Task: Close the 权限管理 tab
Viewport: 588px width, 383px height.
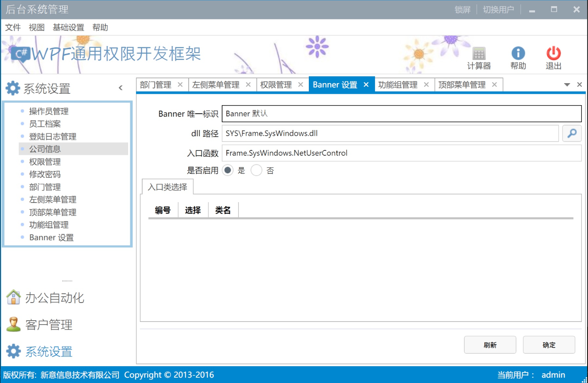Action: click(300, 84)
